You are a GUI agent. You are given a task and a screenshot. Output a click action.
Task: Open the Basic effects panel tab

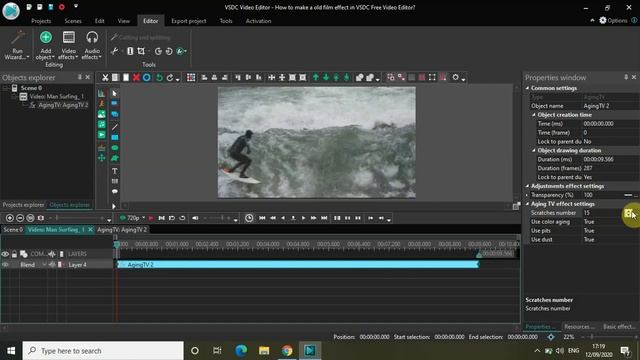(619, 327)
